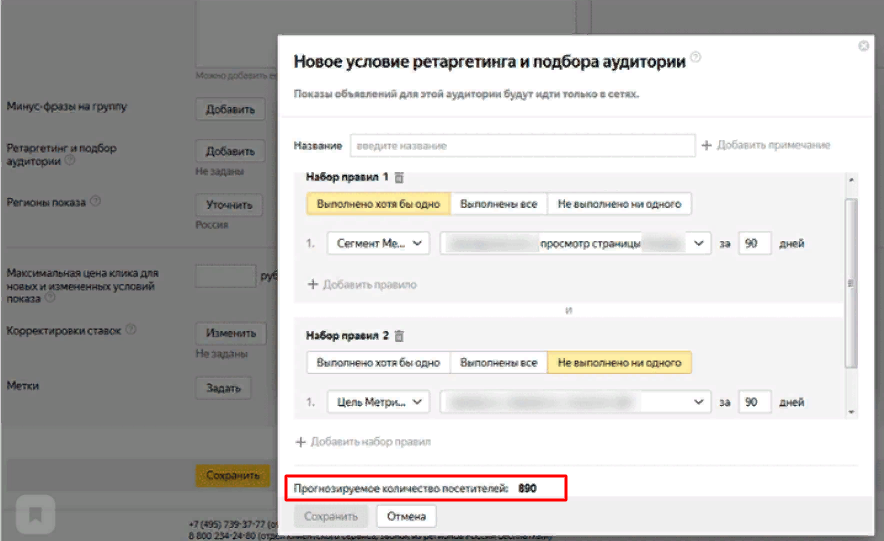Viewport: 884px width, 541px height.
Task: Click plus icon for Добавить примечание
Action: tap(706, 145)
